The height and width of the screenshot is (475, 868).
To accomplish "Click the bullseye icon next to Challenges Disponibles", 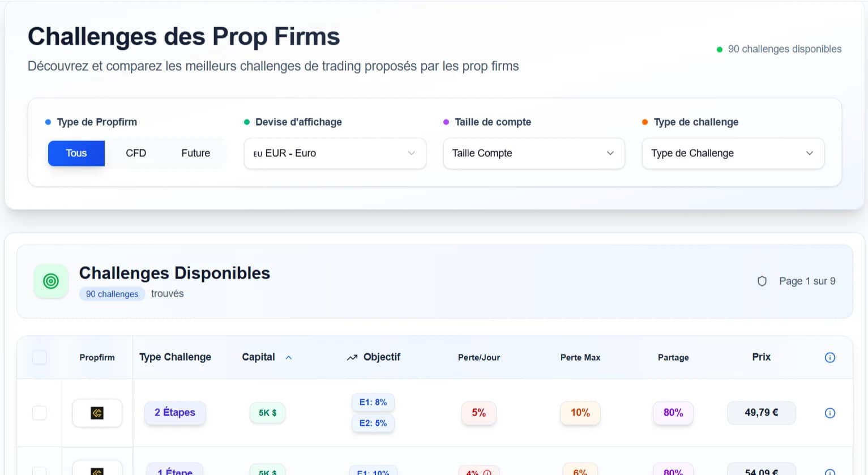I will (51, 281).
